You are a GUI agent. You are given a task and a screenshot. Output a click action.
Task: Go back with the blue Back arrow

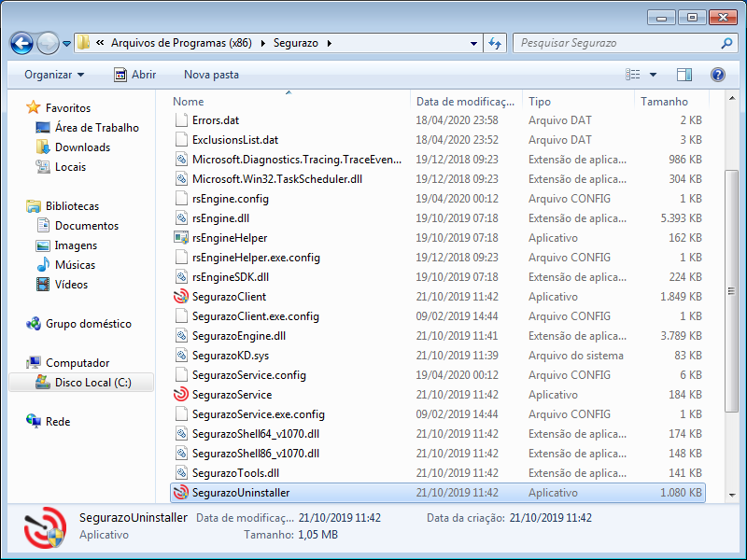[21, 43]
